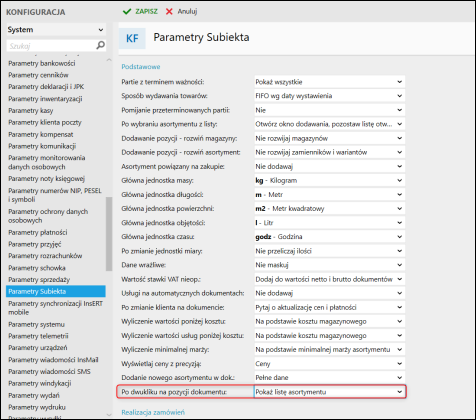Open the 'Po dwukliku na pozycji dokumentu' dropdown
The image size is (476, 420).
click(329, 392)
